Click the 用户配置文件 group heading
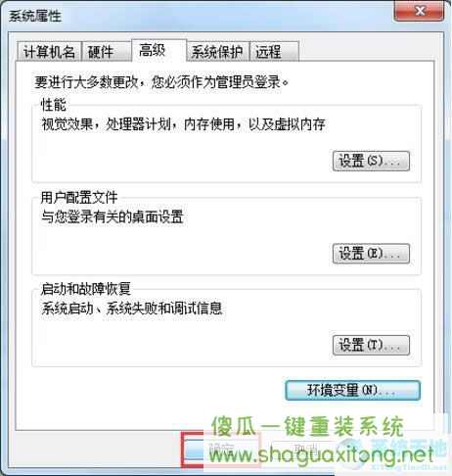The width and height of the screenshot is (452, 476). (79, 198)
